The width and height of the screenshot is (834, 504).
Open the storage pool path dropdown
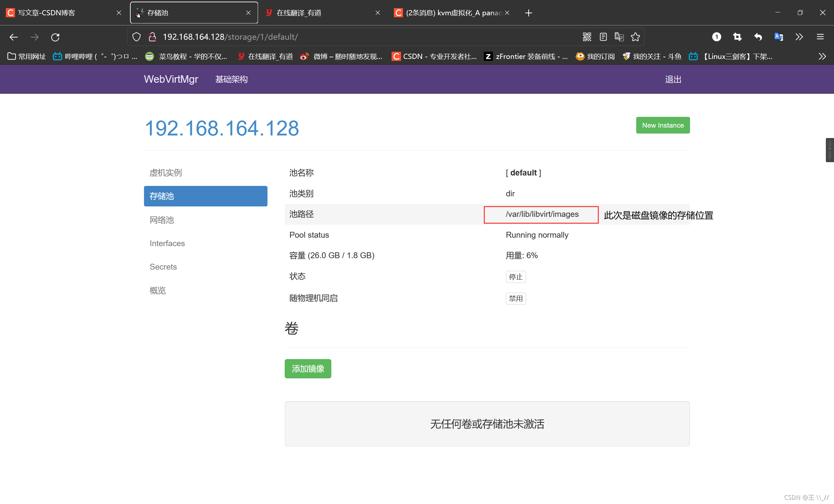(541, 214)
